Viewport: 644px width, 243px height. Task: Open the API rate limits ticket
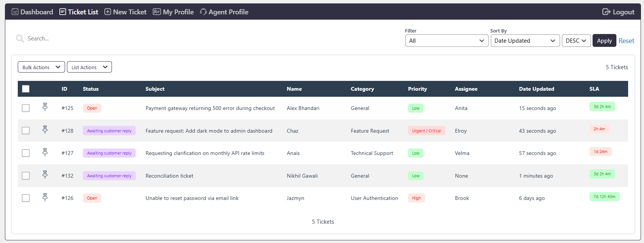point(205,153)
